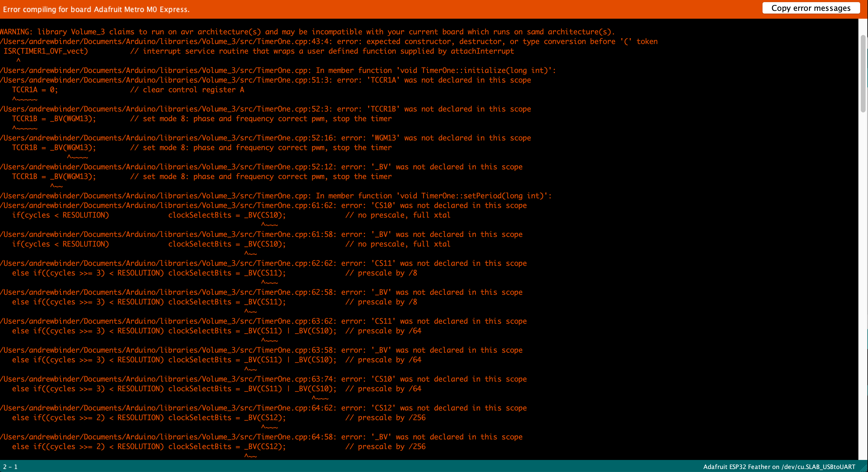The height and width of the screenshot is (472, 868).
Task: Select the 'void TimerOne::setPeriod(long int)' member function line
Action: click(276, 196)
